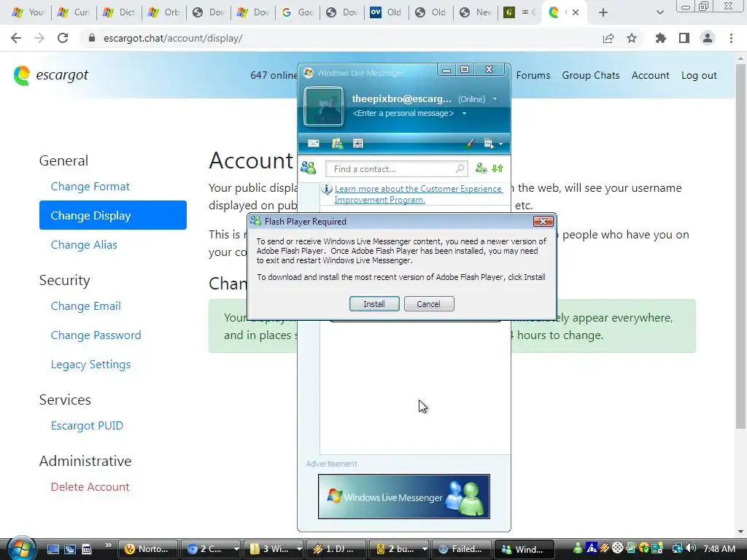The image size is (747, 560).
Task: Click the page vertical scrollbar thumb
Action: (x=740, y=245)
